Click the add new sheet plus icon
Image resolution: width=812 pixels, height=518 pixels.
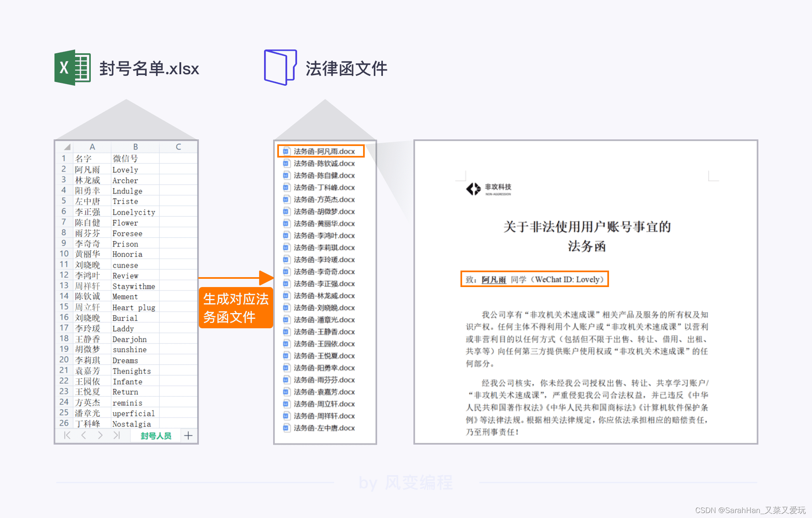tap(189, 436)
